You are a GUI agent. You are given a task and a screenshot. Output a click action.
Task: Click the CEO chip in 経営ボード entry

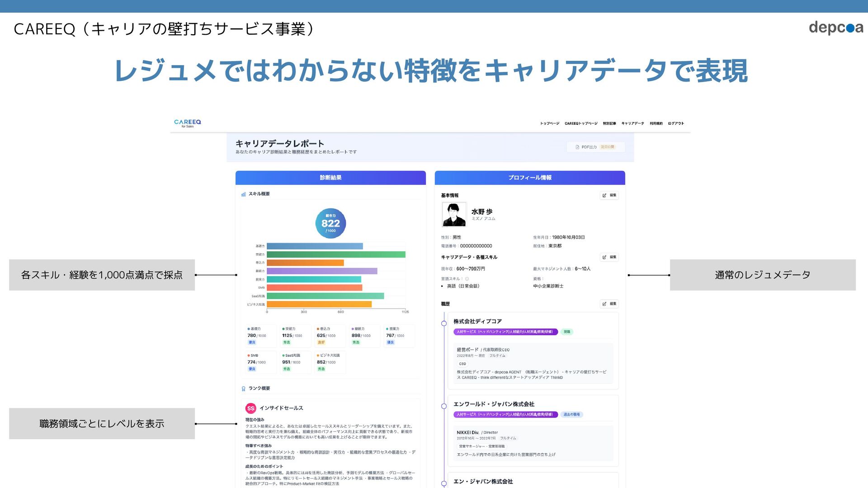pos(462,364)
